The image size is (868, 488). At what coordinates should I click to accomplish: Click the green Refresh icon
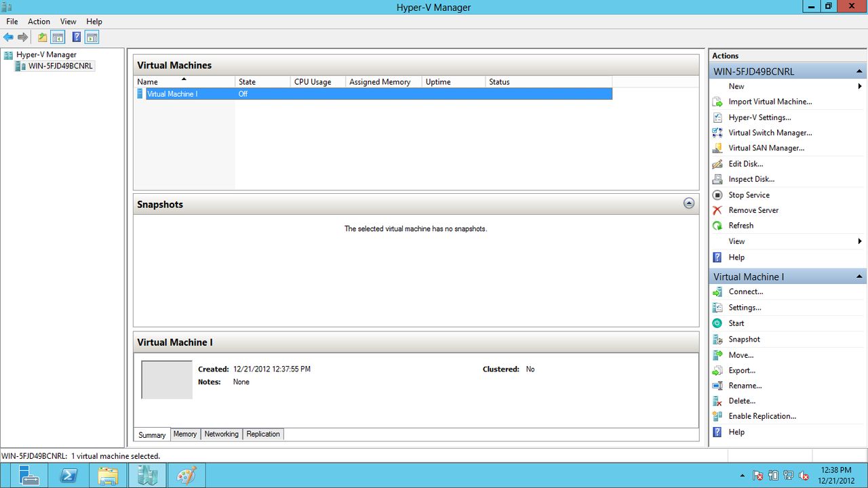717,226
